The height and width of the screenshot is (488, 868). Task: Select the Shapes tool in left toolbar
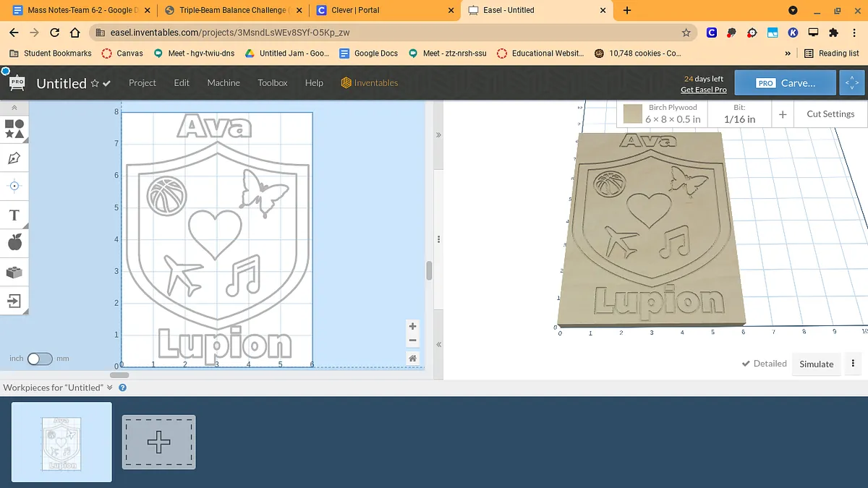[x=14, y=129]
